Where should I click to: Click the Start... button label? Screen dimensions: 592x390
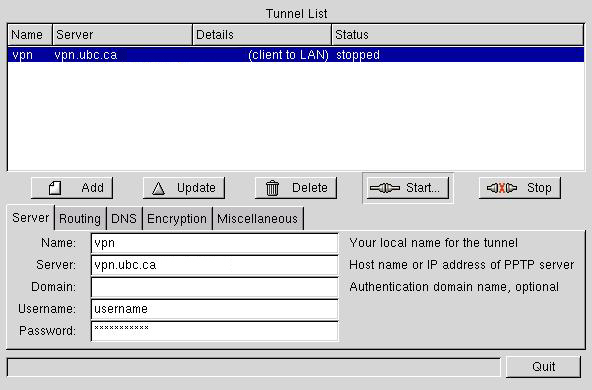coord(423,188)
